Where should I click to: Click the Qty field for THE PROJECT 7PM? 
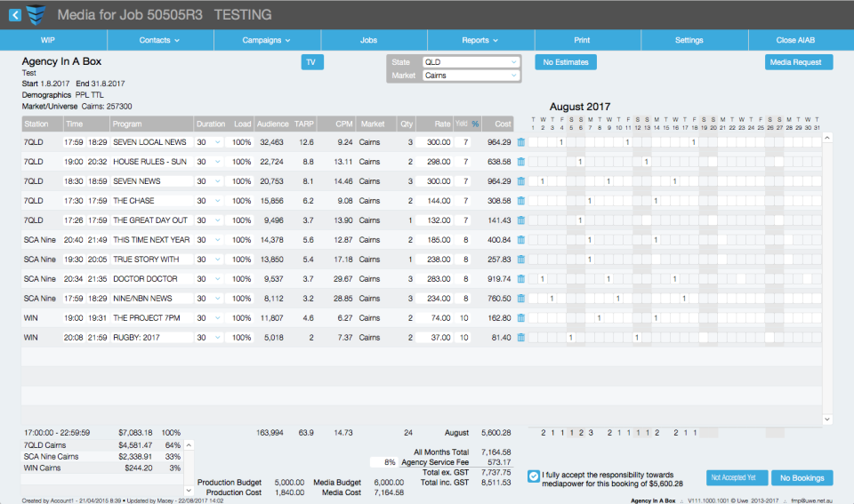coord(407,318)
